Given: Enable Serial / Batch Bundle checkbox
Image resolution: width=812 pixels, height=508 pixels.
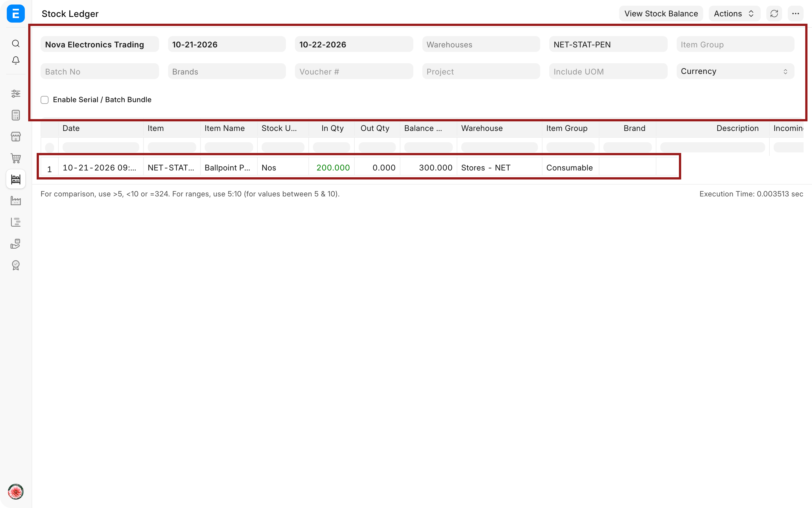Looking at the screenshot, I should coord(45,100).
